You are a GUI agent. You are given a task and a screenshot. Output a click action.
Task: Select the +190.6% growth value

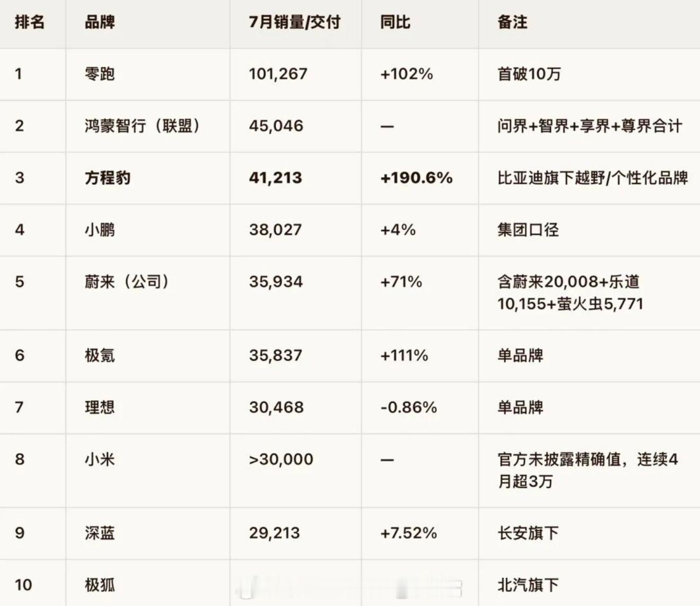416,178
